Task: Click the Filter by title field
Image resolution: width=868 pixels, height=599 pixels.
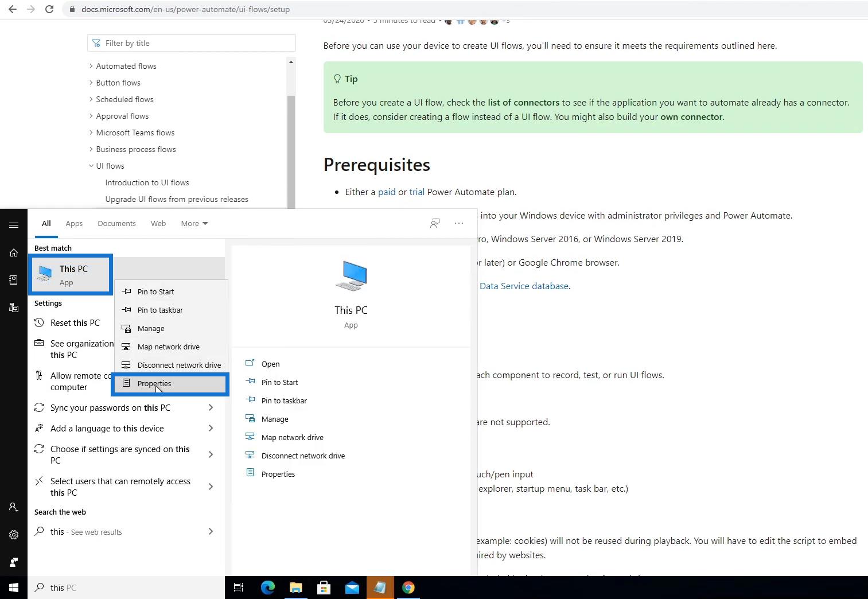Action: click(x=192, y=43)
